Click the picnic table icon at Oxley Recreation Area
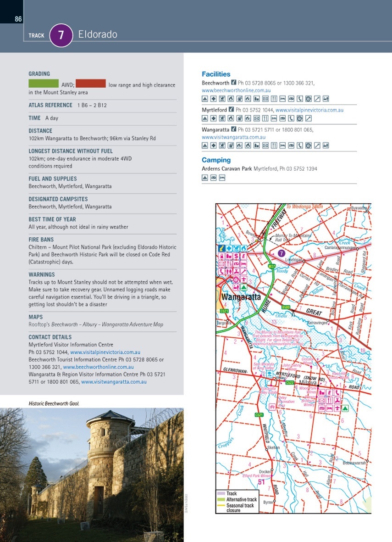 [x=272, y=407]
